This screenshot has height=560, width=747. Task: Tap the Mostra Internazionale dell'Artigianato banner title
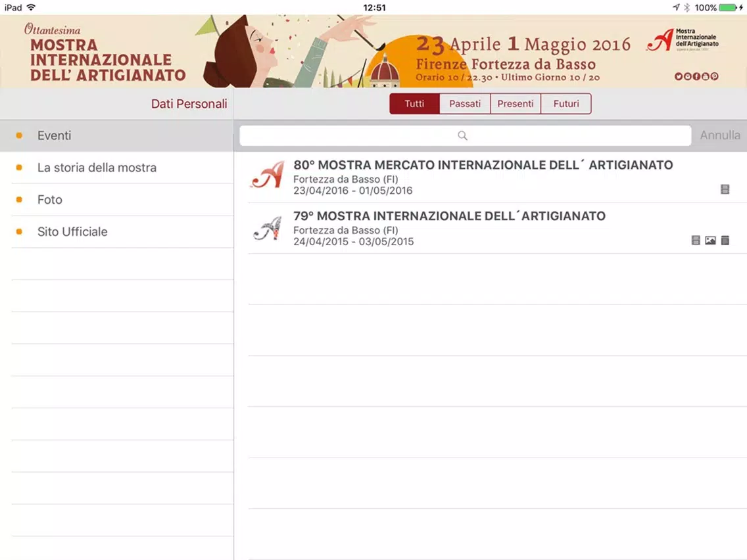tap(108, 60)
